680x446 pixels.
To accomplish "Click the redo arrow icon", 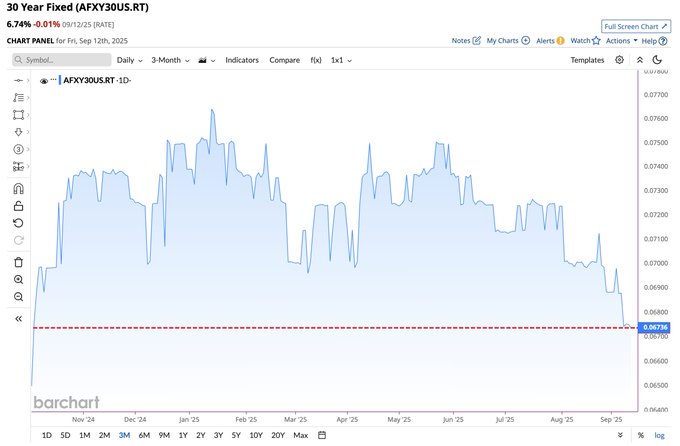I will 18,240.
